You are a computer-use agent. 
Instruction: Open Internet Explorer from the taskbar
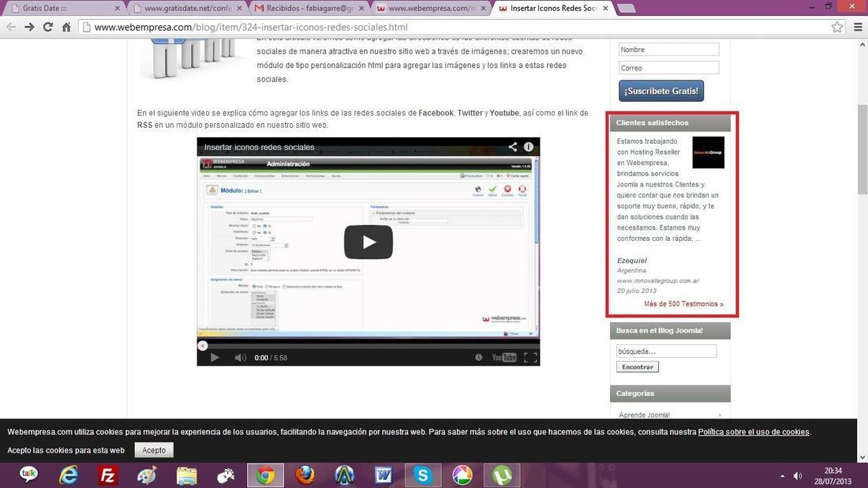click(x=69, y=475)
